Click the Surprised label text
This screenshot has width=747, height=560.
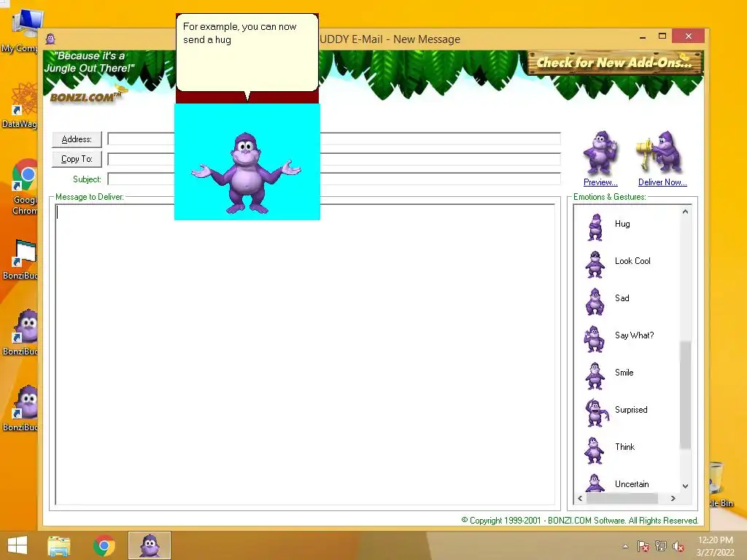(x=631, y=410)
